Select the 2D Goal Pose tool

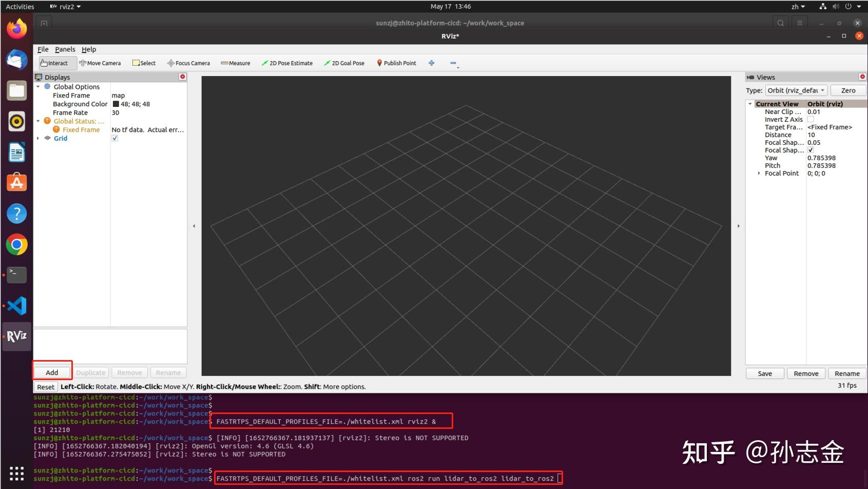point(344,63)
